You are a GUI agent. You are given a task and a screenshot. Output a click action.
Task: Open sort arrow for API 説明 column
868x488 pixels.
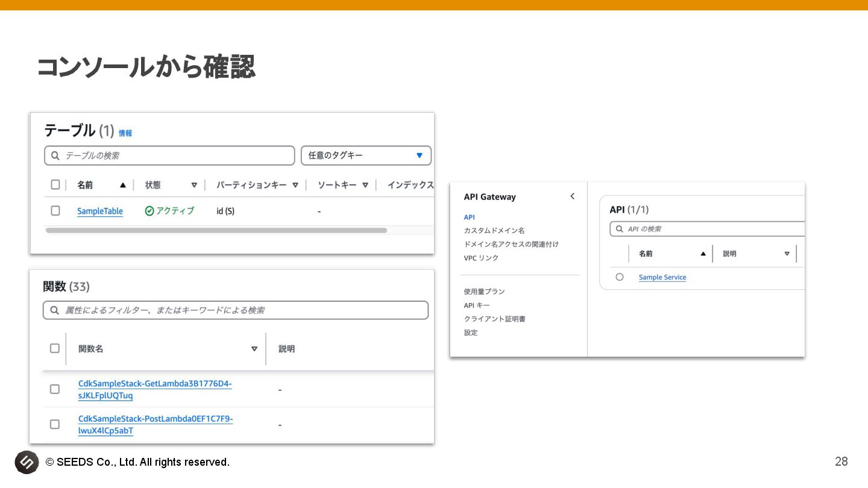point(787,254)
